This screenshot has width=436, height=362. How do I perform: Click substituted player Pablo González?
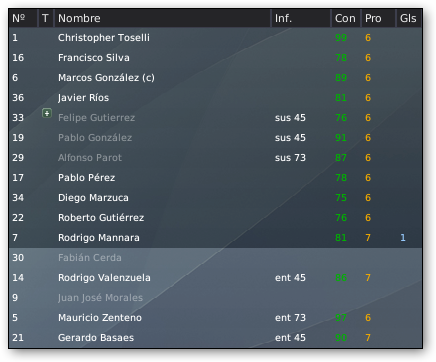(95, 138)
